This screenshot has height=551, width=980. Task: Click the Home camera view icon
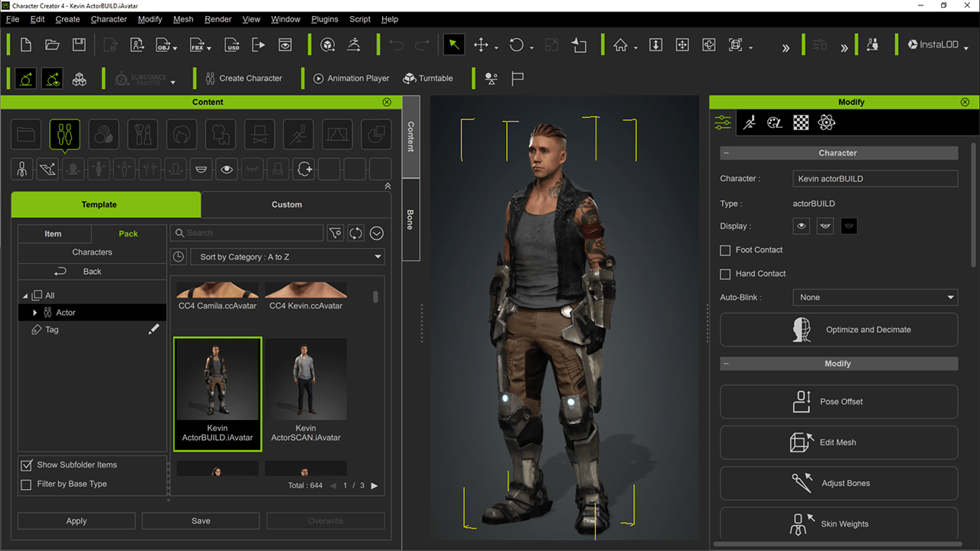coord(620,45)
